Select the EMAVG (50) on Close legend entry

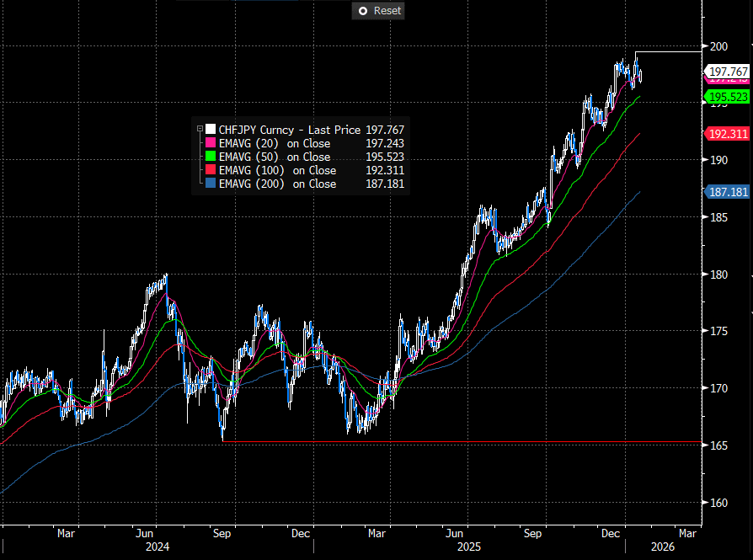275,157
